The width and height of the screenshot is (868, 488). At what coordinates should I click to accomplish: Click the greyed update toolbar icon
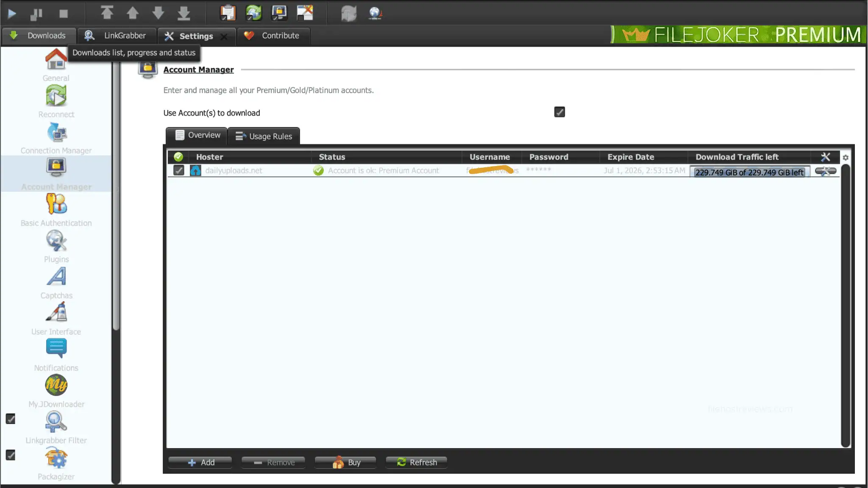tap(349, 13)
